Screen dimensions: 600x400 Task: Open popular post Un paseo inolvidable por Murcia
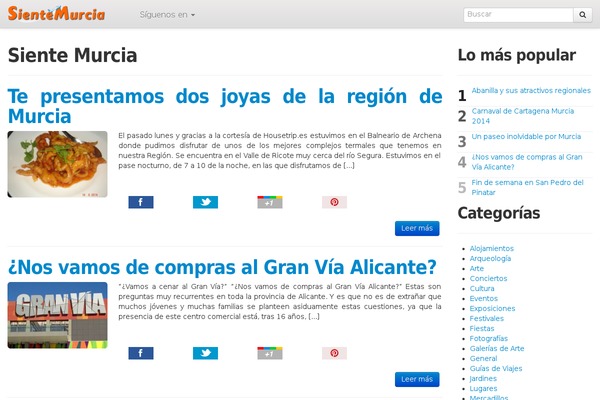coord(526,137)
